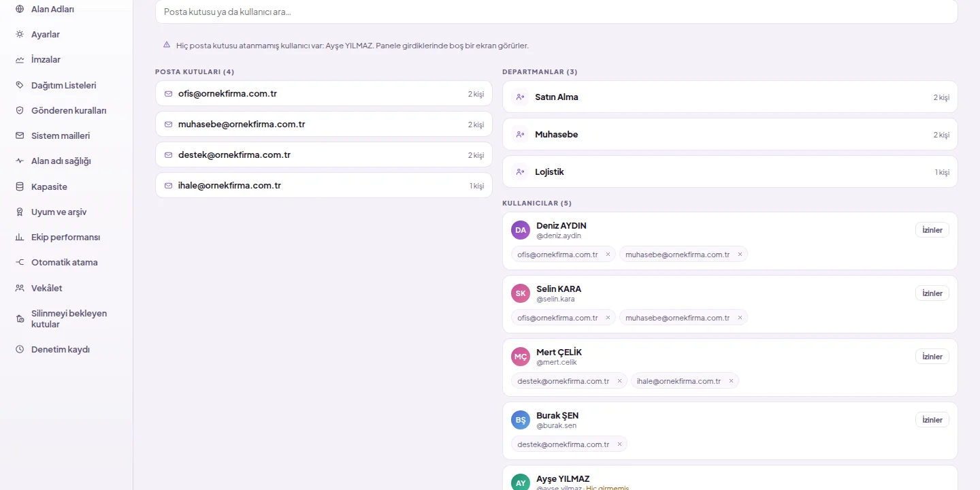Viewport: 980px width, 490px height.
Task: Select the İmzalar signature icon
Action: 20,60
